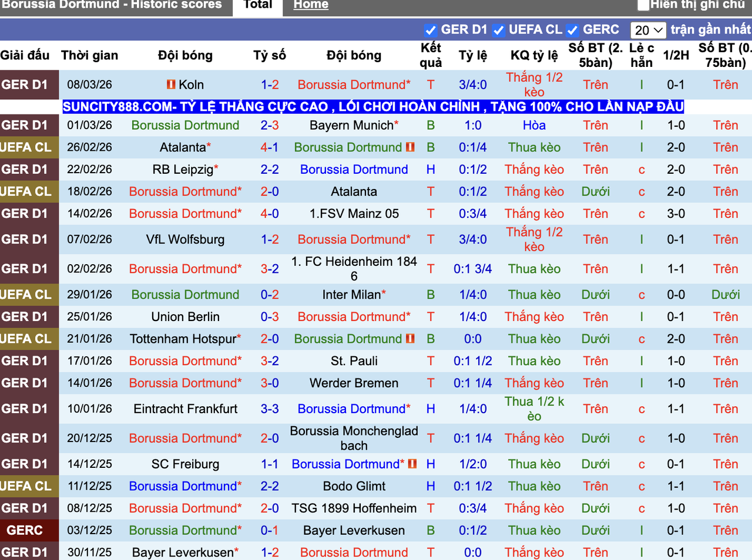The height and width of the screenshot is (560, 752).
Task: Click the Thời gian column header
Action: pos(89,55)
